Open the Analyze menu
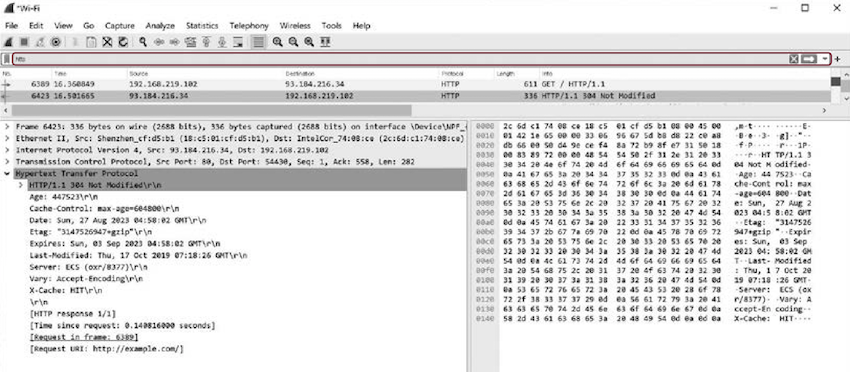This screenshot has height=372, width=850. pyautogui.click(x=160, y=25)
